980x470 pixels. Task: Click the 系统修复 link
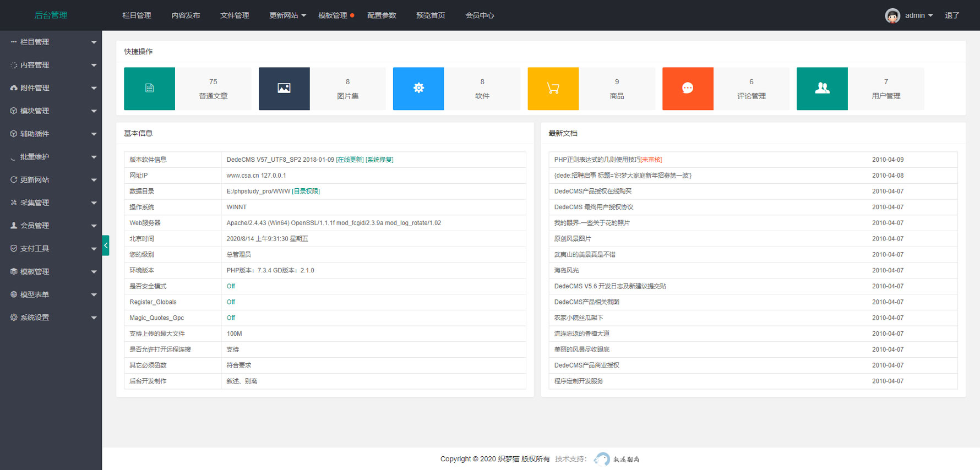pyautogui.click(x=379, y=160)
